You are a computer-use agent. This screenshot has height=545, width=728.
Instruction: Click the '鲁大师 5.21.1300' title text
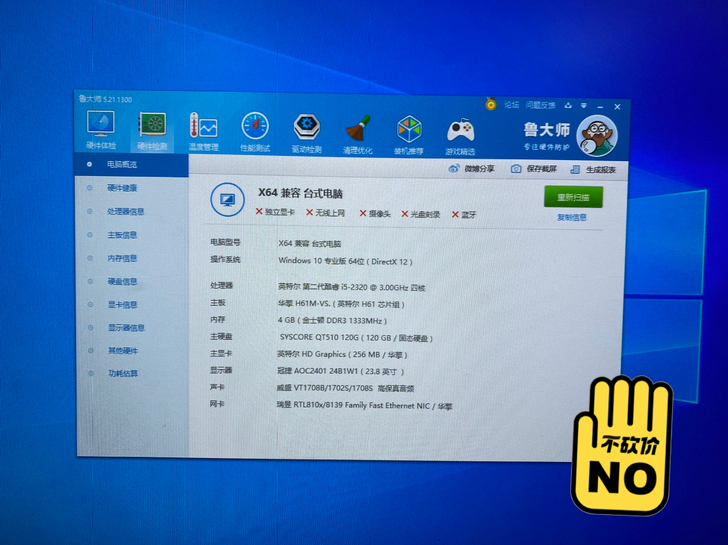pyautogui.click(x=105, y=99)
